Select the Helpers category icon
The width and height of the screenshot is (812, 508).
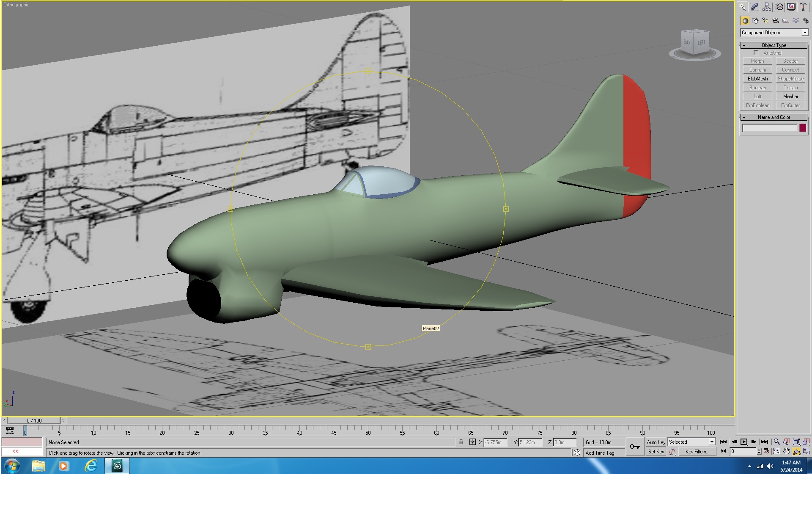pos(786,21)
